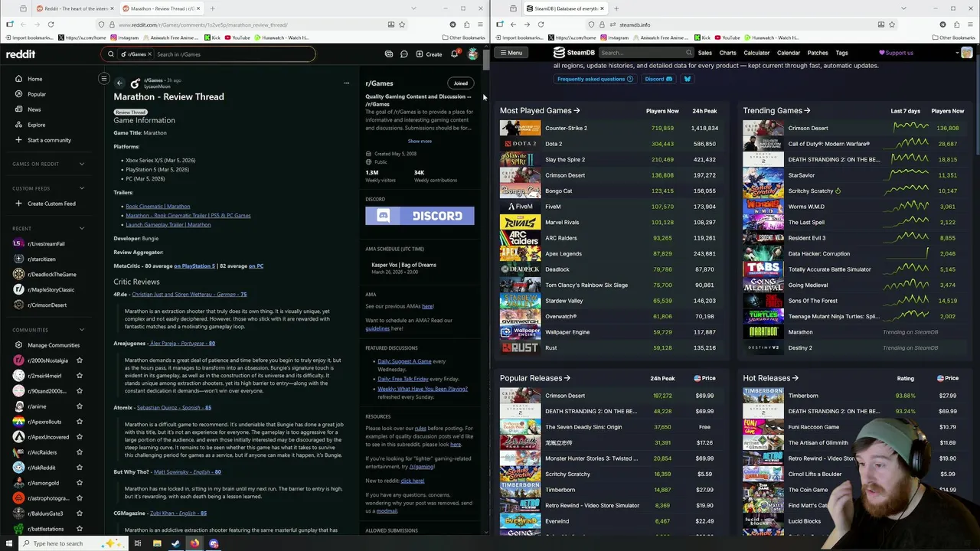Click the Discord banner in Reddit sidebar
The height and width of the screenshot is (551, 980).
click(420, 216)
